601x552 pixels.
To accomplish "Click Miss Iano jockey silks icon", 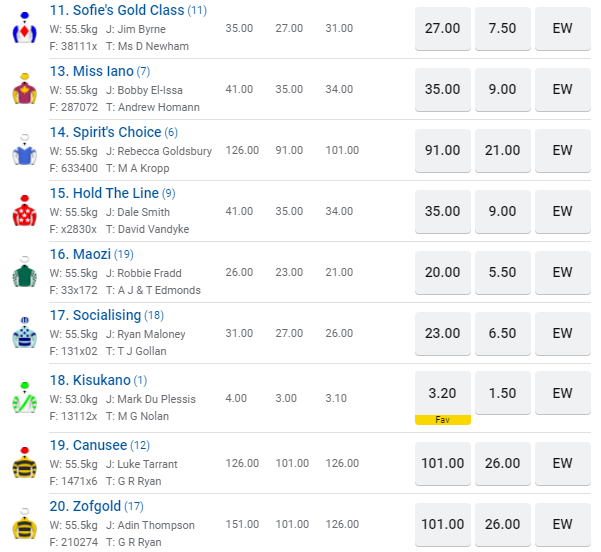I will (x=23, y=90).
